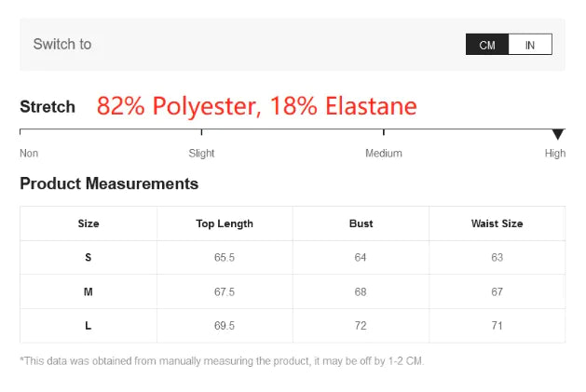Screen dimensions: 586x392
Task: Select the Slight stretch level label
Action: [x=201, y=154]
